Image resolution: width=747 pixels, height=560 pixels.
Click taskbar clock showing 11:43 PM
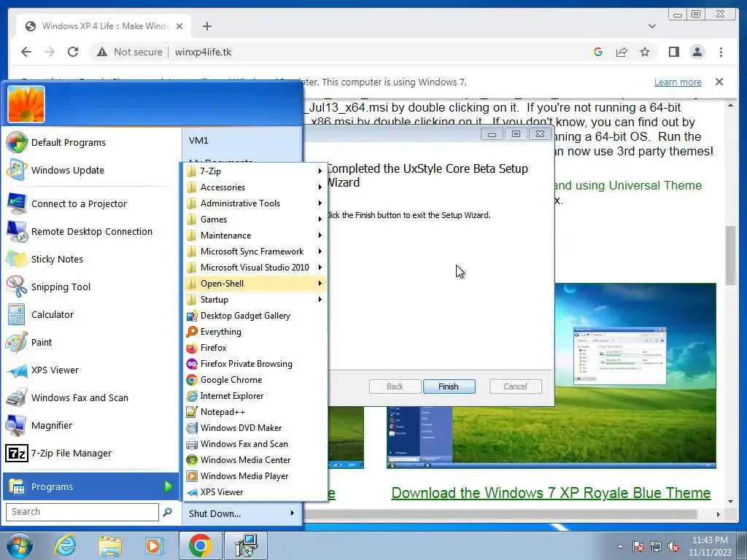tap(710, 545)
